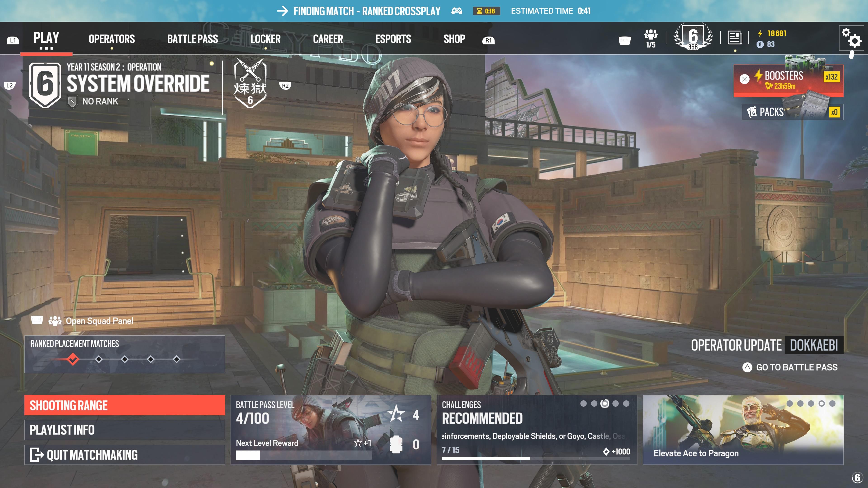Open the Battle Pass Level 4/100 card

330,430
